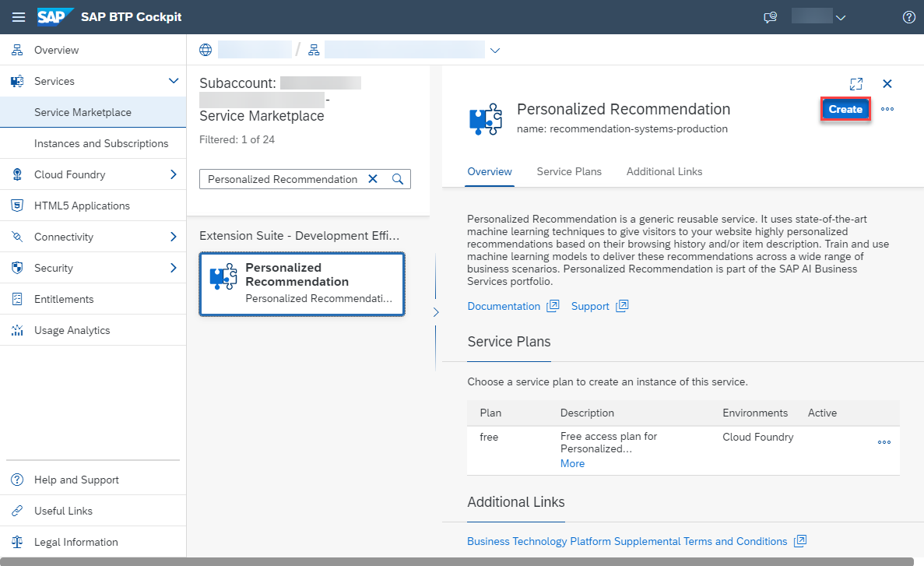Close the service details panel
The height and width of the screenshot is (566, 924).
pyautogui.click(x=887, y=84)
